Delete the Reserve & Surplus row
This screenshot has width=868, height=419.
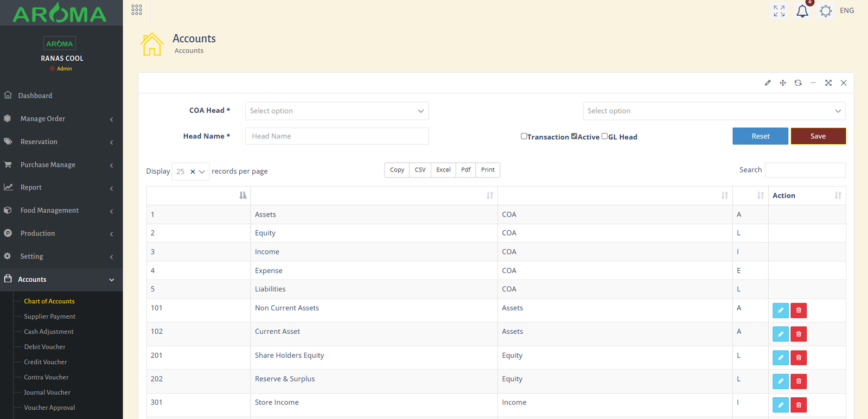pos(799,381)
